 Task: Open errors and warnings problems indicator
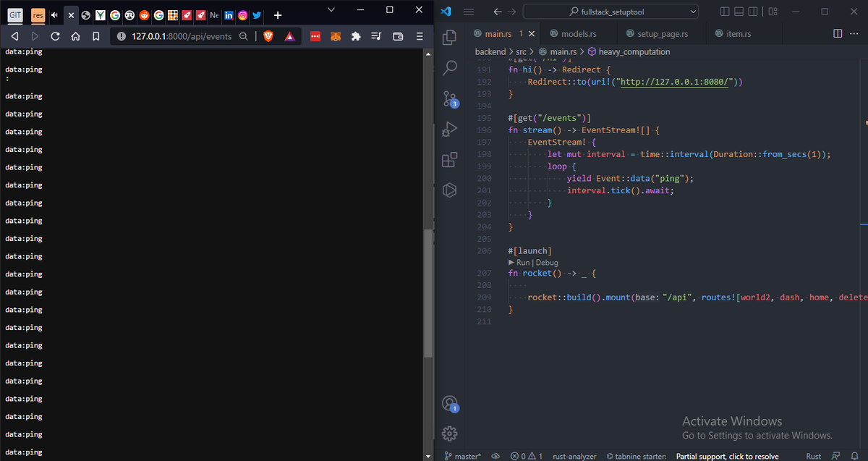tap(526, 456)
